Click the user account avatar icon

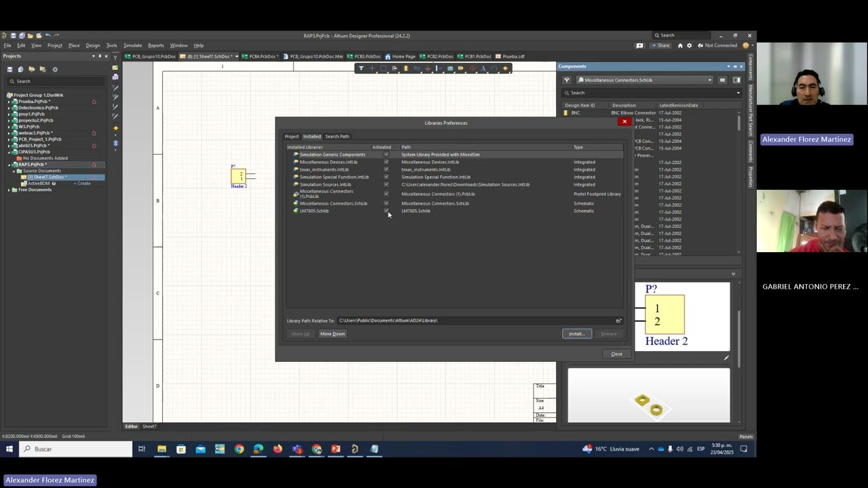[x=746, y=45]
